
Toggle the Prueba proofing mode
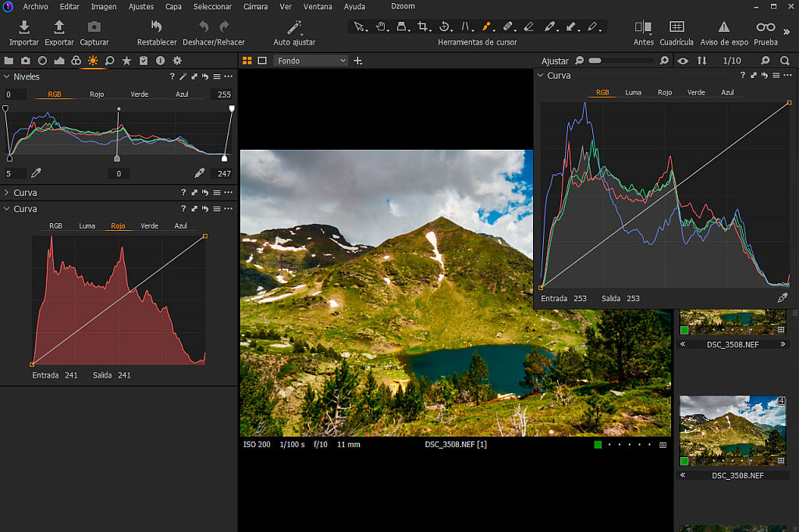(x=764, y=27)
